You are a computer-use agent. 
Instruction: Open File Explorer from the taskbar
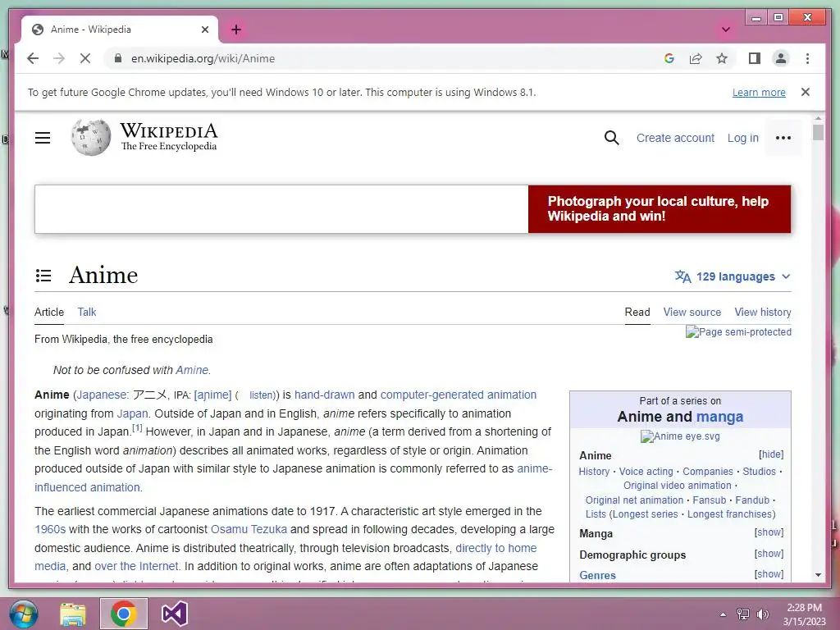coord(72,614)
